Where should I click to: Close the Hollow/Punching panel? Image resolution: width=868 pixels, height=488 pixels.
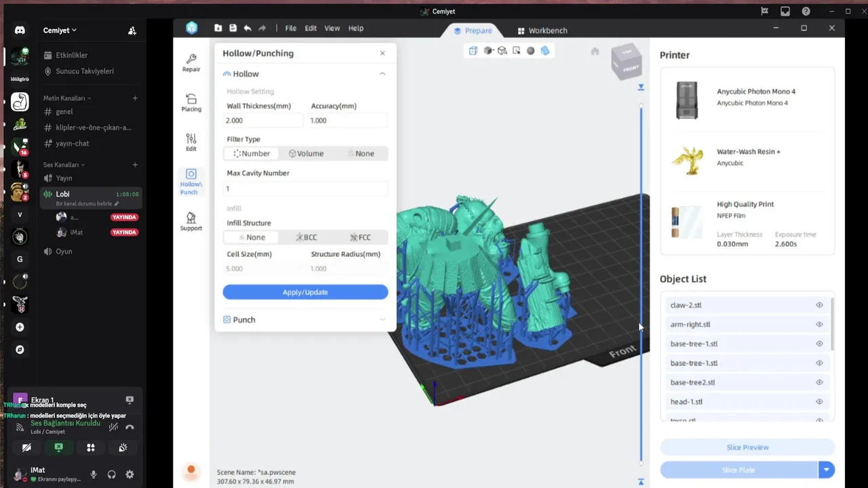(382, 53)
